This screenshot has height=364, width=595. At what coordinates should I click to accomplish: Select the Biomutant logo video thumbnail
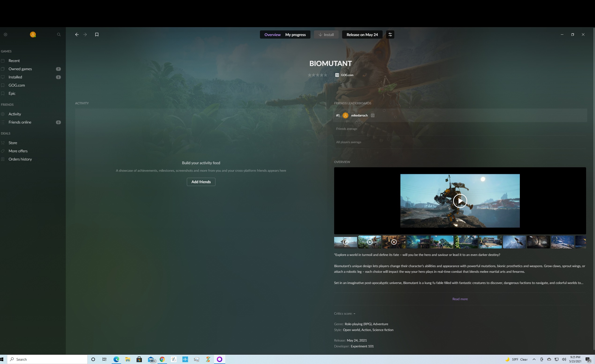click(370, 242)
